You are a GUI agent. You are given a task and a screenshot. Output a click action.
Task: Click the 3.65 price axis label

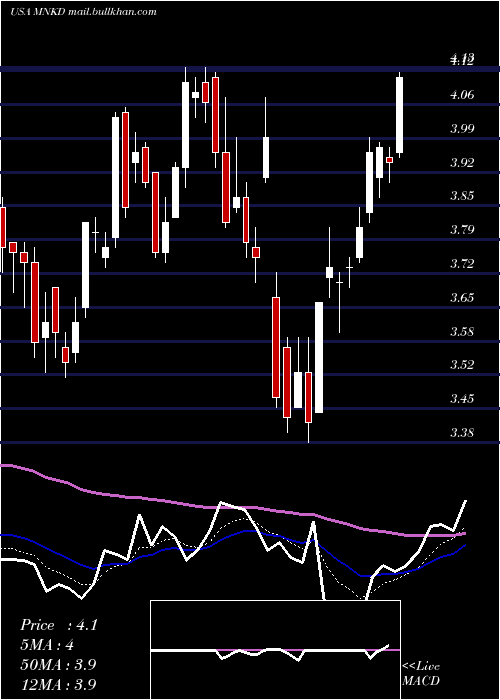[x=462, y=297]
